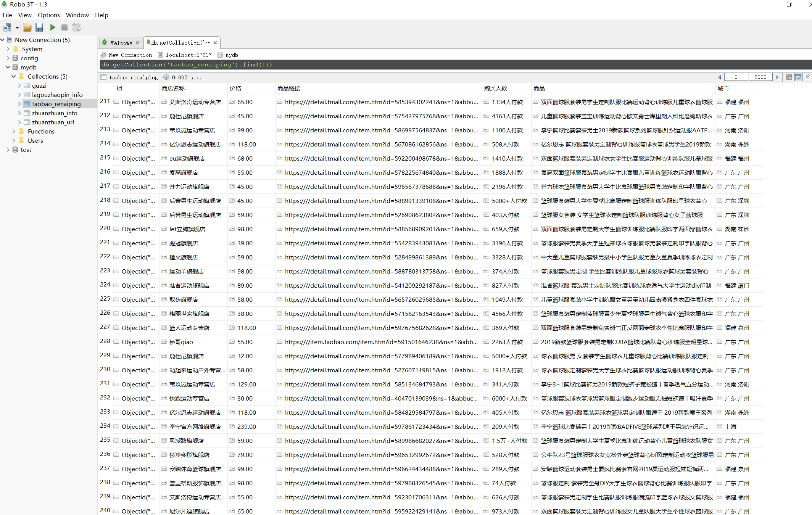This screenshot has width=812, height=515.
Task: Click the 城市 column header
Action: coord(739,88)
